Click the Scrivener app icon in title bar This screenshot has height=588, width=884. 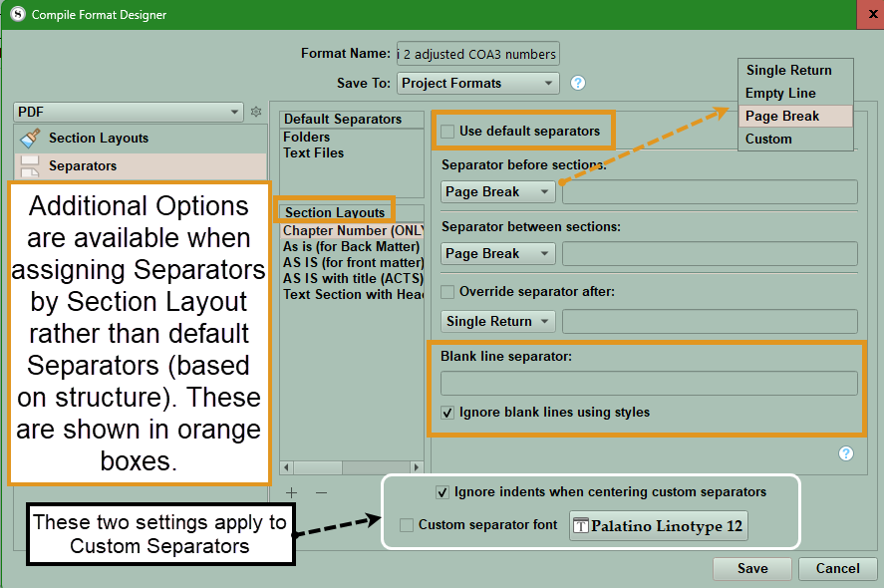point(17,14)
